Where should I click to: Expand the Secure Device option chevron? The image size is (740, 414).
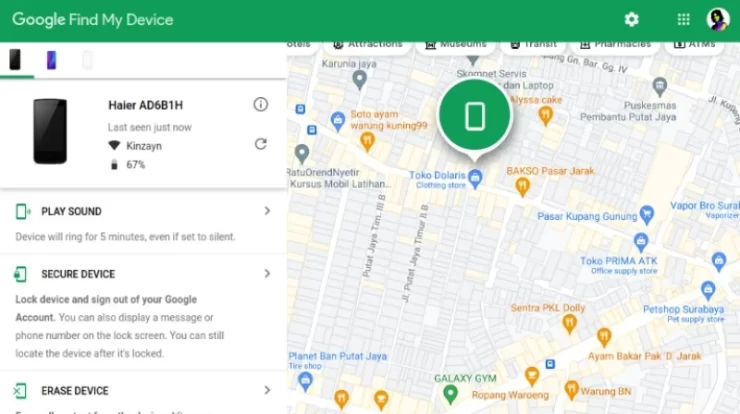(x=267, y=273)
